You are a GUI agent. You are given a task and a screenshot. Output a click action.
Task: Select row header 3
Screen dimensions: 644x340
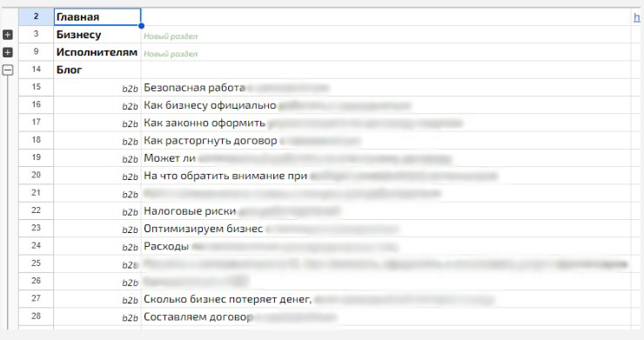click(37, 35)
